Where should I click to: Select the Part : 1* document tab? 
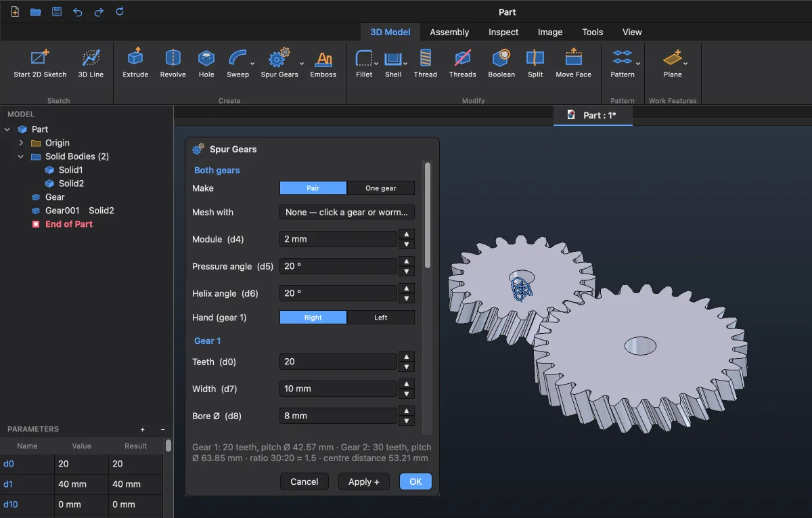pyautogui.click(x=593, y=115)
